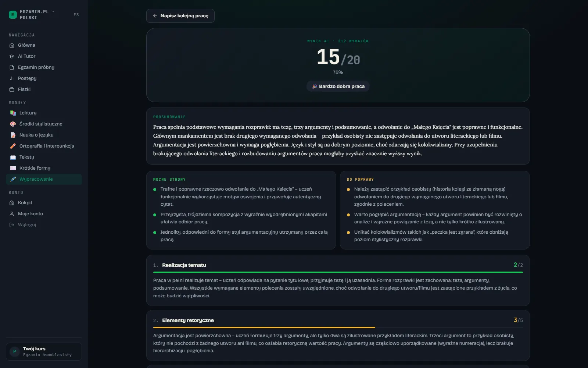Click the Moje konto person icon
This screenshot has width=588, height=368.
12,214
